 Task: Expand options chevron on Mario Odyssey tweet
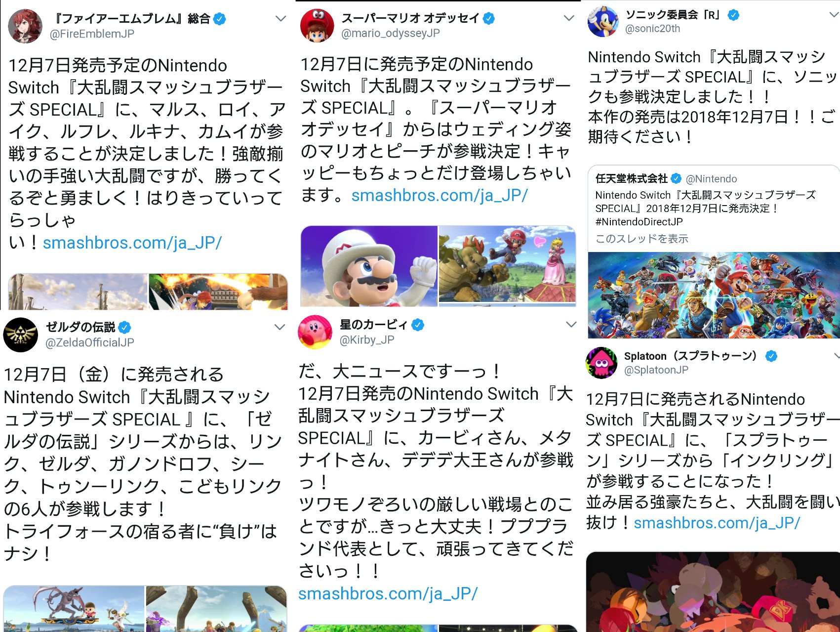(x=569, y=18)
